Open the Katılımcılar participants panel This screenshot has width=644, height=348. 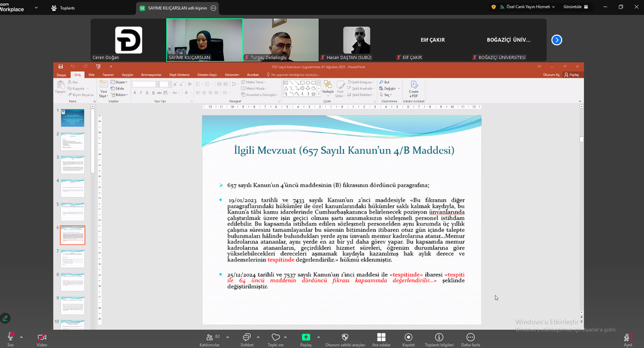(210, 339)
